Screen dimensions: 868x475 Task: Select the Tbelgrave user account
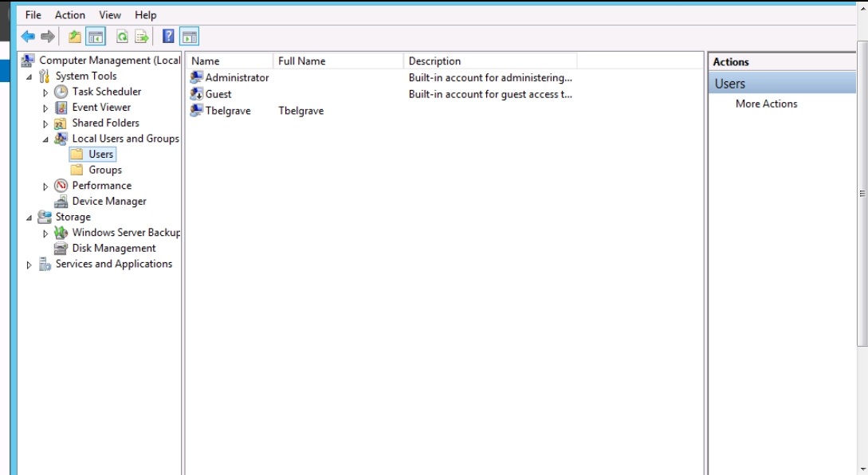tap(227, 111)
